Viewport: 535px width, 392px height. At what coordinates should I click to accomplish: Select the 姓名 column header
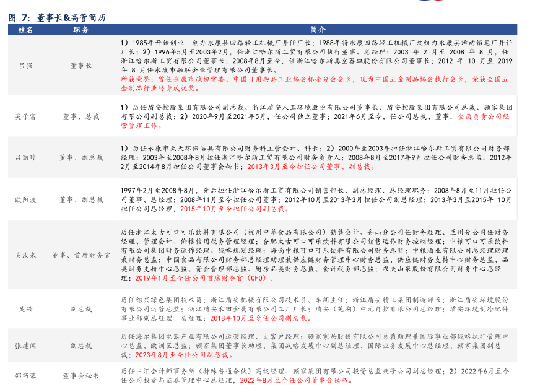pyautogui.click(x=25, y=30)
